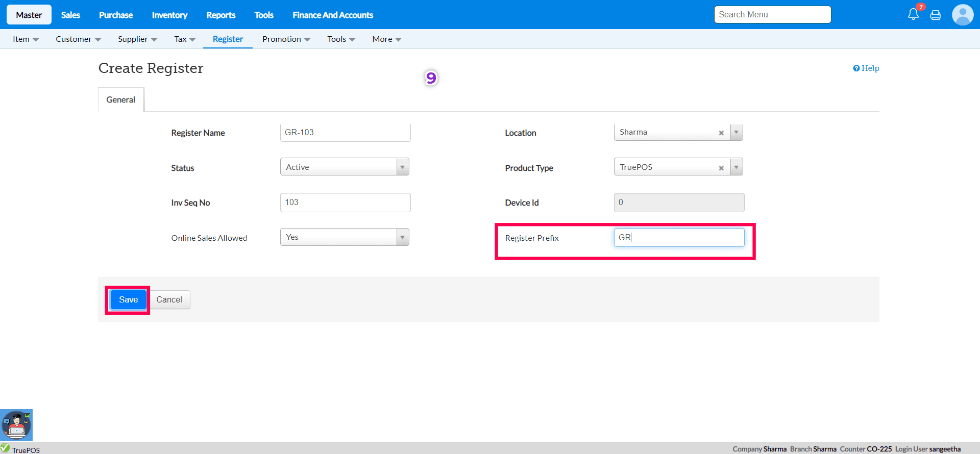Clear the Sharma location selection
Screen dimensions: 980x454
[721, 133]
